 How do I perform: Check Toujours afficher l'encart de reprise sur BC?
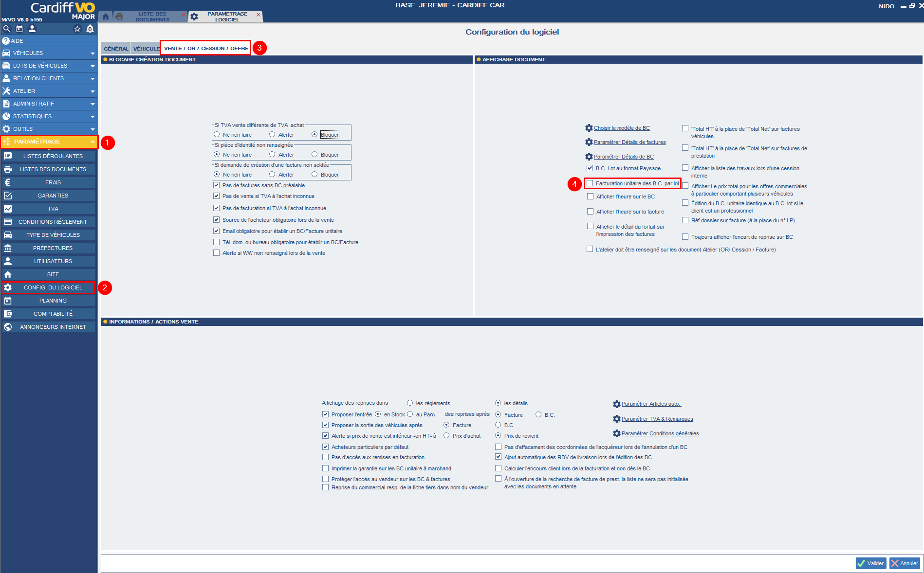point(685,237)
